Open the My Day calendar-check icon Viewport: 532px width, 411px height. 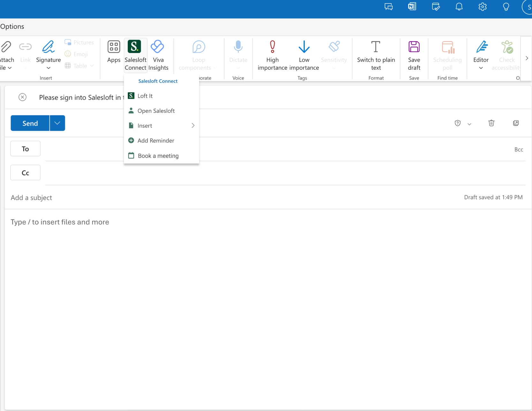436,7
